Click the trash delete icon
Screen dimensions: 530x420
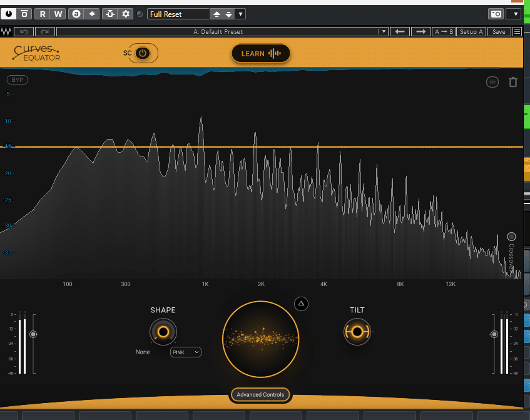(x=513, y=82)
